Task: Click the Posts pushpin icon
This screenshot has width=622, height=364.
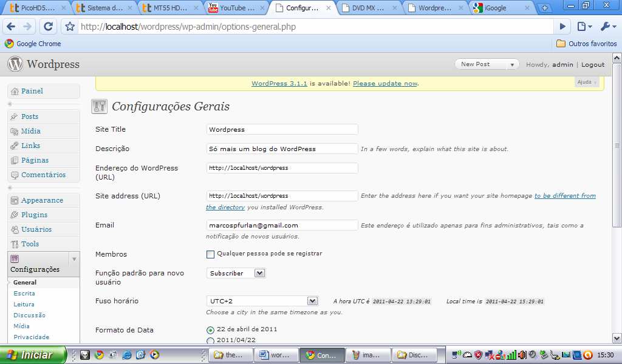Action: pyautogui.click(x=15, y=116)
